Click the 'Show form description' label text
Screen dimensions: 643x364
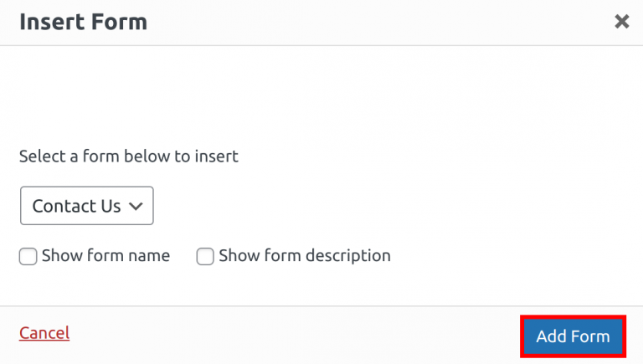[305, 256]
